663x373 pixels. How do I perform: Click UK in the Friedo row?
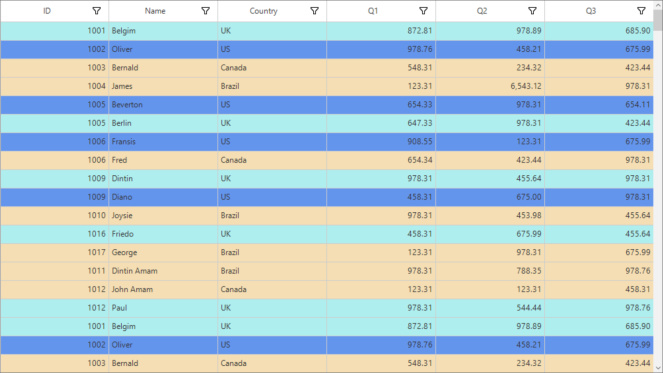click(226, 234)
